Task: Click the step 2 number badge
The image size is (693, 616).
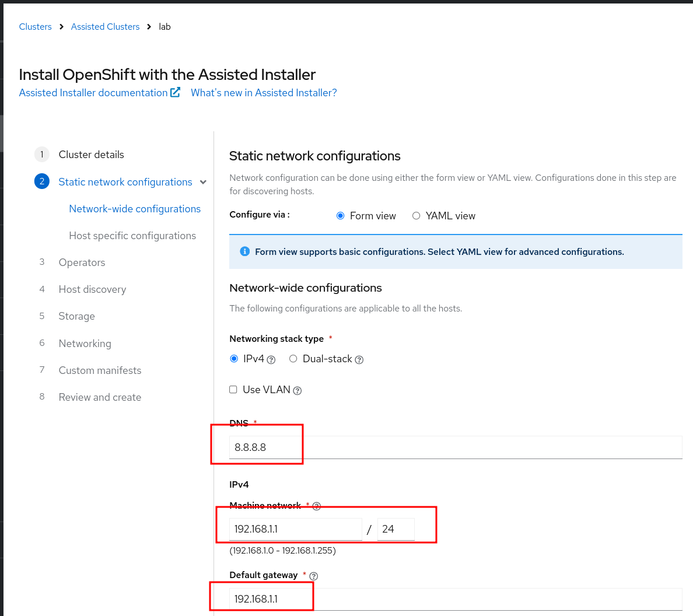Action: tap(42, 181)
